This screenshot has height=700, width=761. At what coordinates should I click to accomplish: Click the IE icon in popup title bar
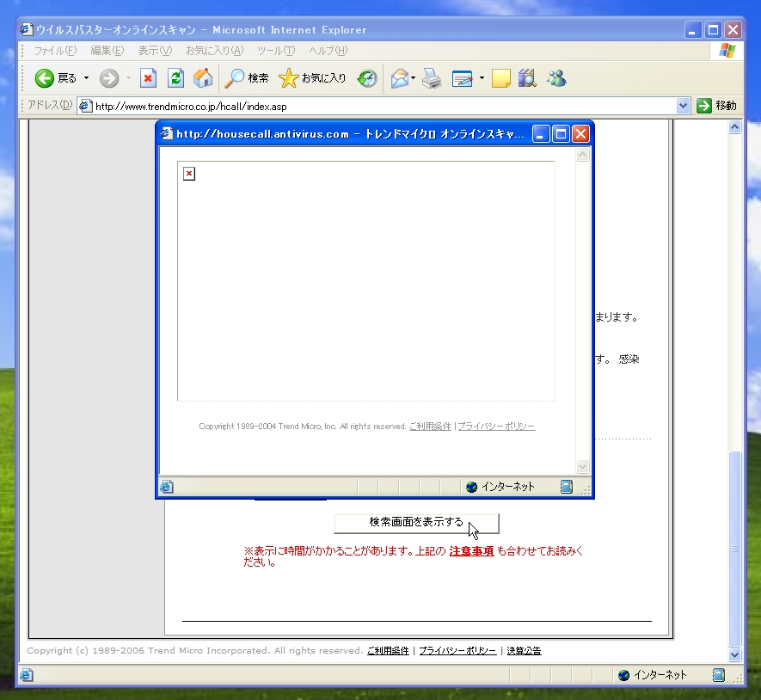click(x=167, y=133)
